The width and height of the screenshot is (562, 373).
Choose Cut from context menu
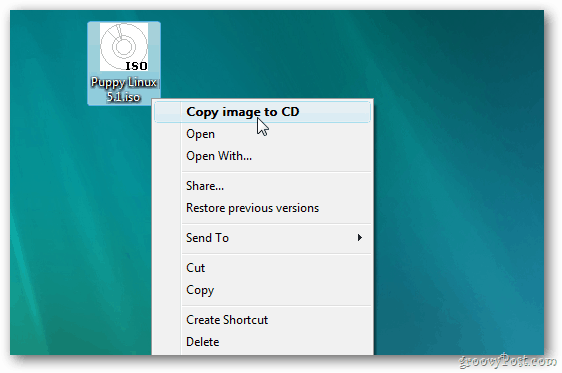pyautogui.click(x=263, y=268)
